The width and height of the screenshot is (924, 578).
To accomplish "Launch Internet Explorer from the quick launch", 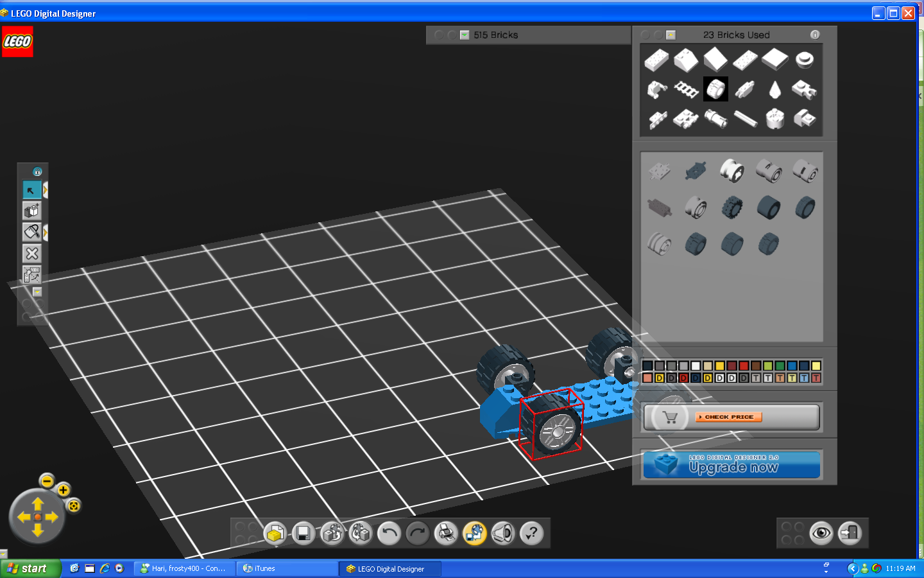I will 105,568.
